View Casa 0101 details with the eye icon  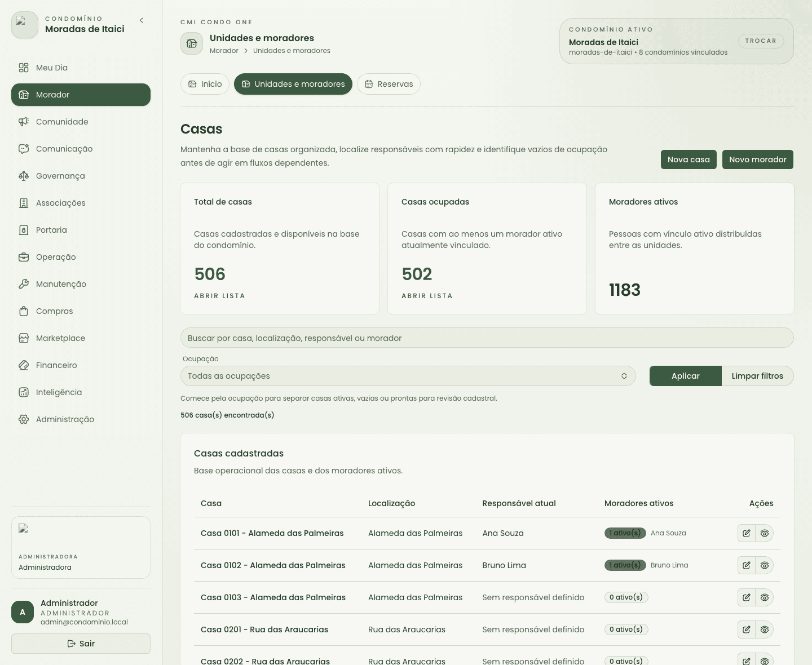pyautogui.click(x=765, y=533)
